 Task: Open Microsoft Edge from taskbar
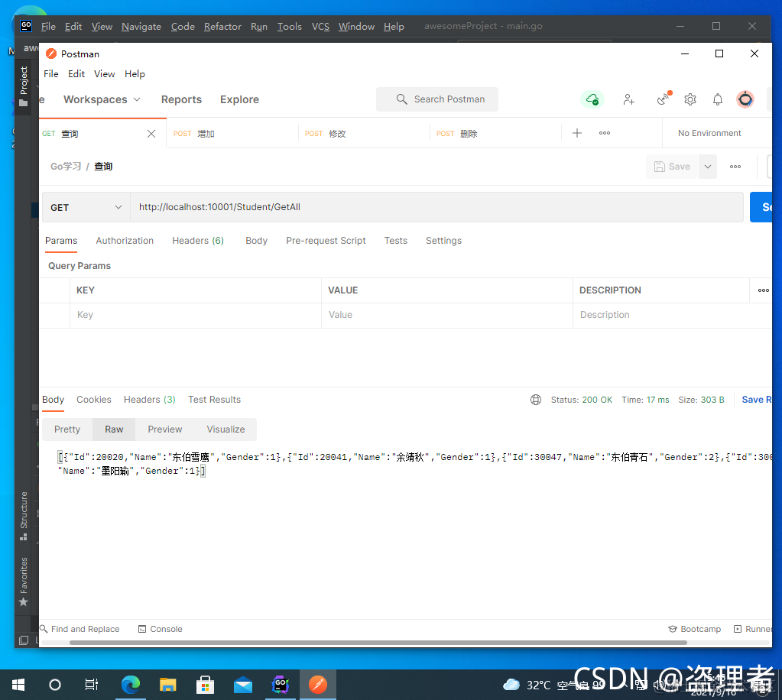(x=131, y=685)
